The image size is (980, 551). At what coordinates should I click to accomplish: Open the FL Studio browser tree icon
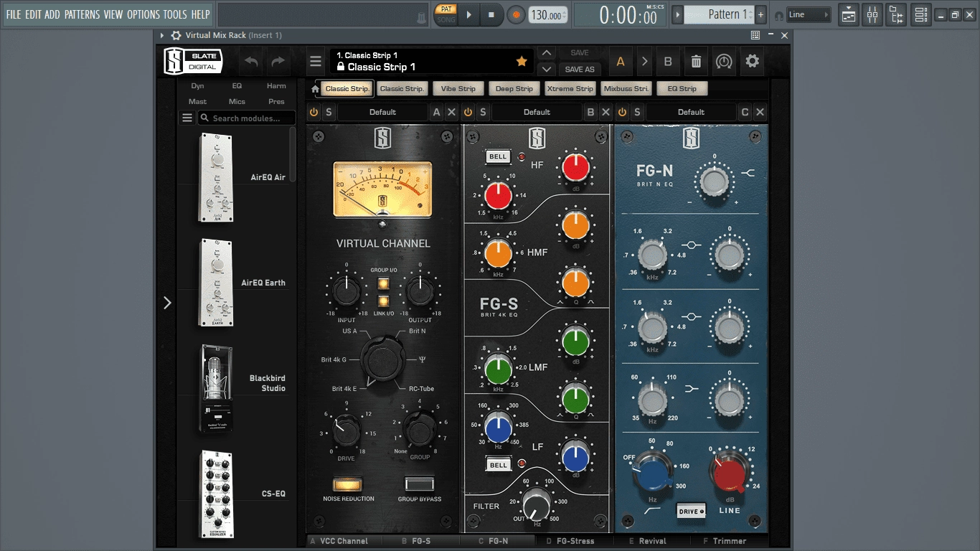[x=896, y=14]
